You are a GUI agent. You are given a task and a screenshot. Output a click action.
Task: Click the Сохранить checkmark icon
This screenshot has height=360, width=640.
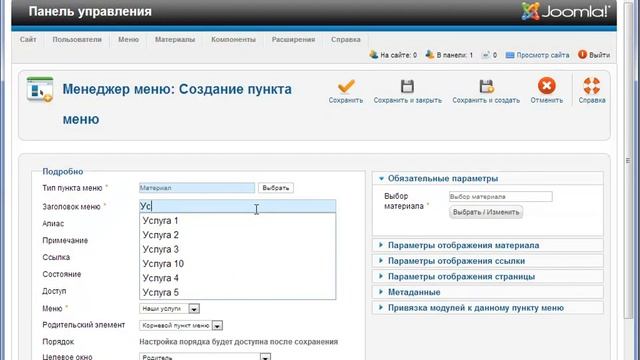[346, 87]
